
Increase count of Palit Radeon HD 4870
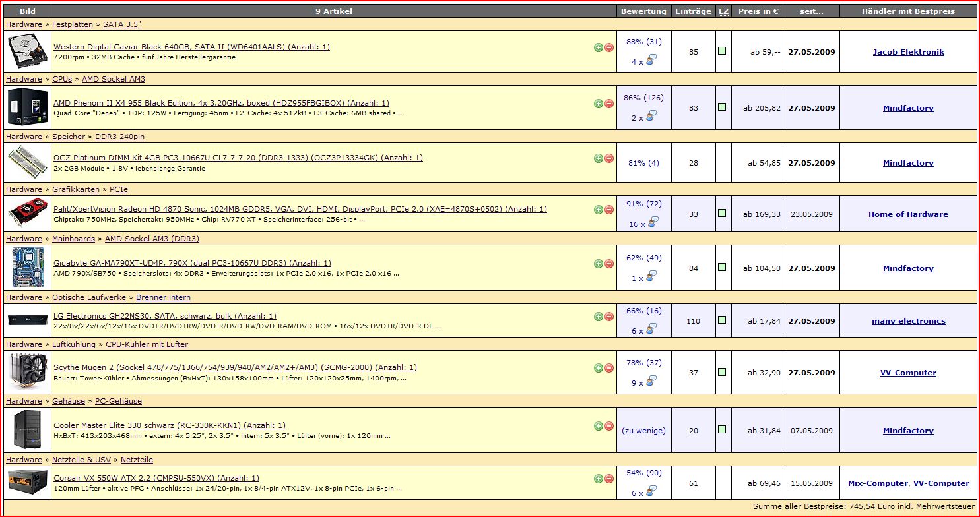coord(598,210)
